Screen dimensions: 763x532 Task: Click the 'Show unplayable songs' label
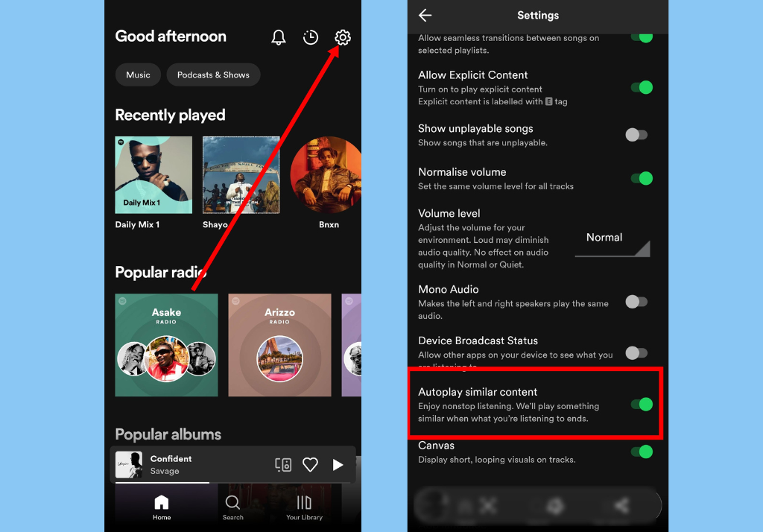pos(475,128)
